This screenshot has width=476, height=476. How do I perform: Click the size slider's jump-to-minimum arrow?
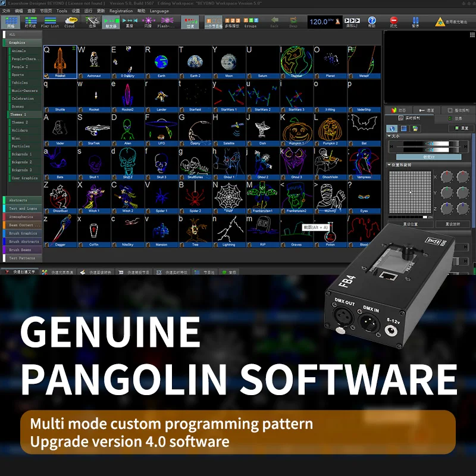pyautogui.click(x=392, y=146)
